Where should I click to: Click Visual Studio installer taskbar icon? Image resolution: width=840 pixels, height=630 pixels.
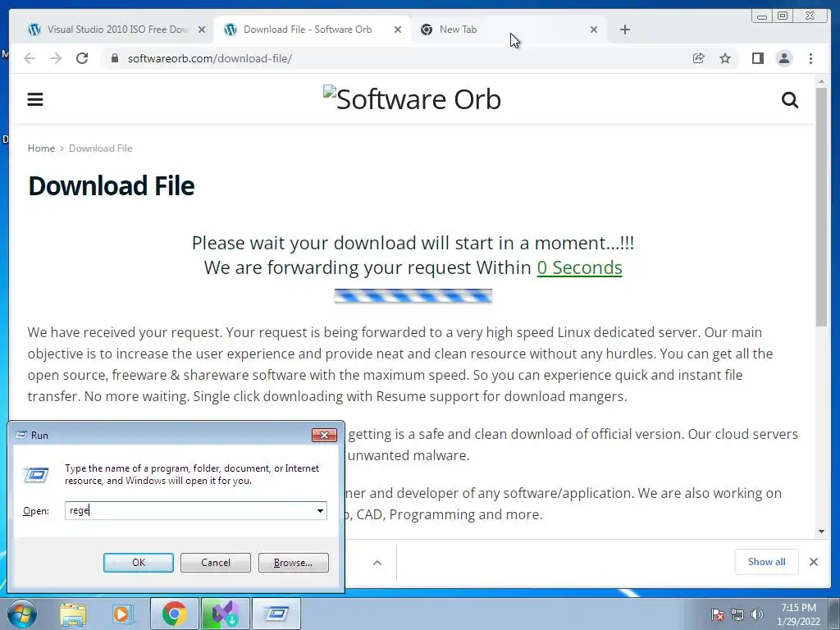pyautogui.click(x=225, y=614)
